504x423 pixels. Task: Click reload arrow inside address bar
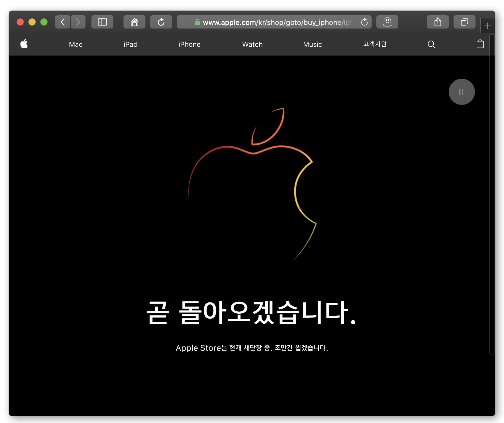point(364,22)
